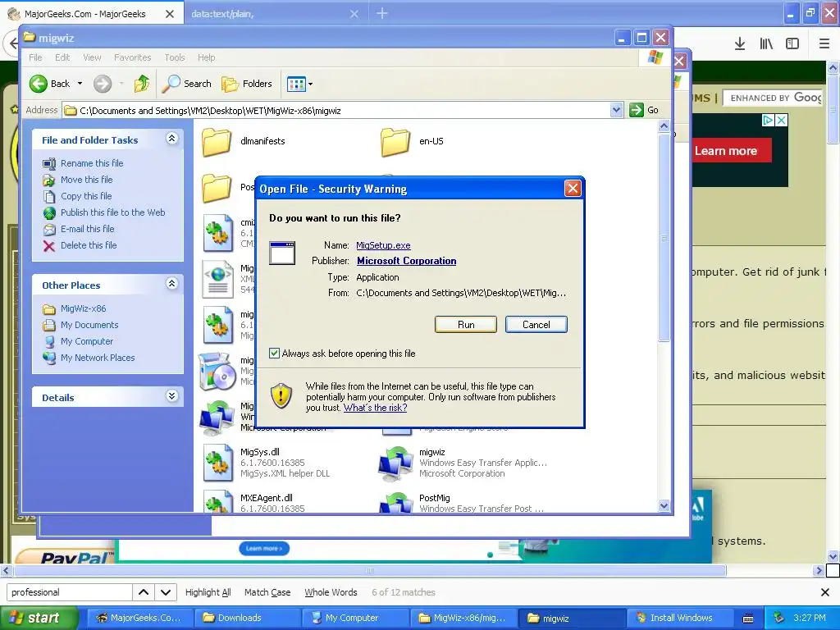Select the PostMig application icon
Screen dimensions: 840x630
pos(395,504)
